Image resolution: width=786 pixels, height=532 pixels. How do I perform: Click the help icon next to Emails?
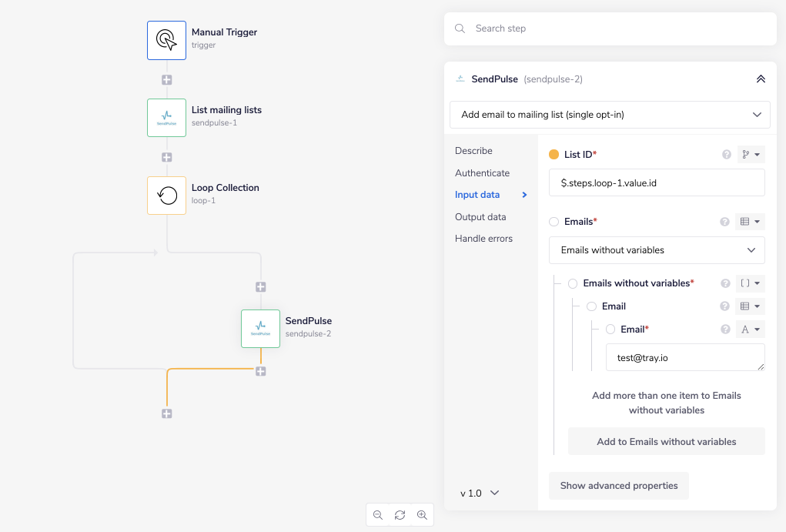724,221
